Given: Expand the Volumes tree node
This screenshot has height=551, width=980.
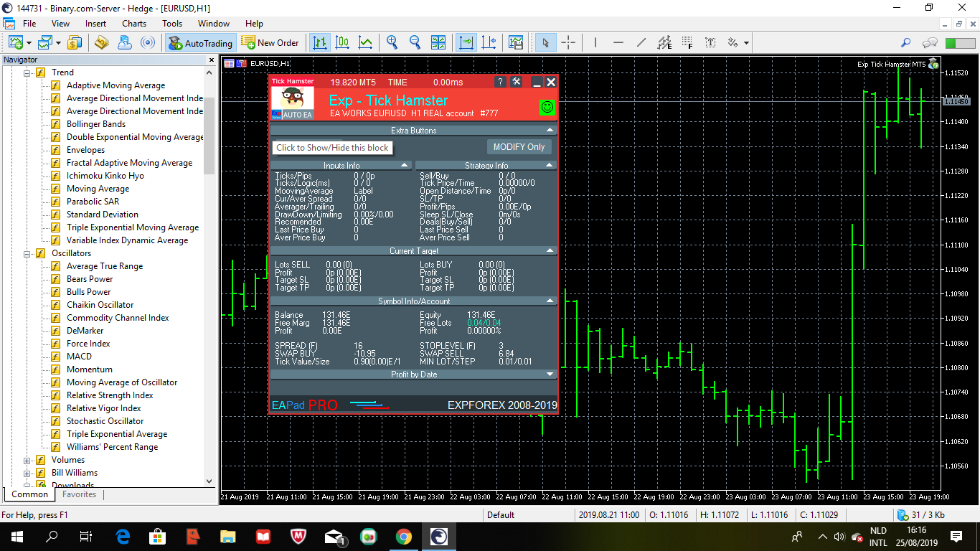Looking at the screenshot, I should tap(28, 460).
